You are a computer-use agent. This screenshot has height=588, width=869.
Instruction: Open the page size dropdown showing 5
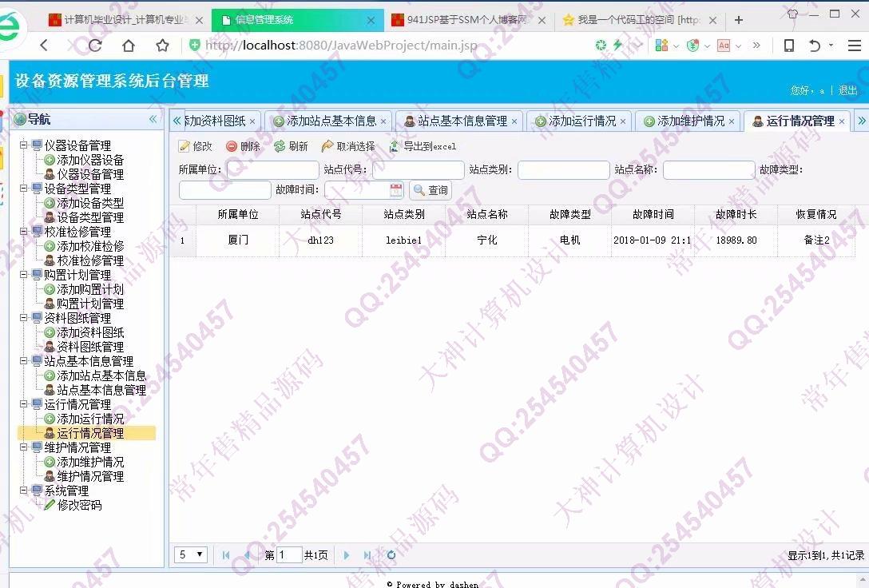click(191, 554)
